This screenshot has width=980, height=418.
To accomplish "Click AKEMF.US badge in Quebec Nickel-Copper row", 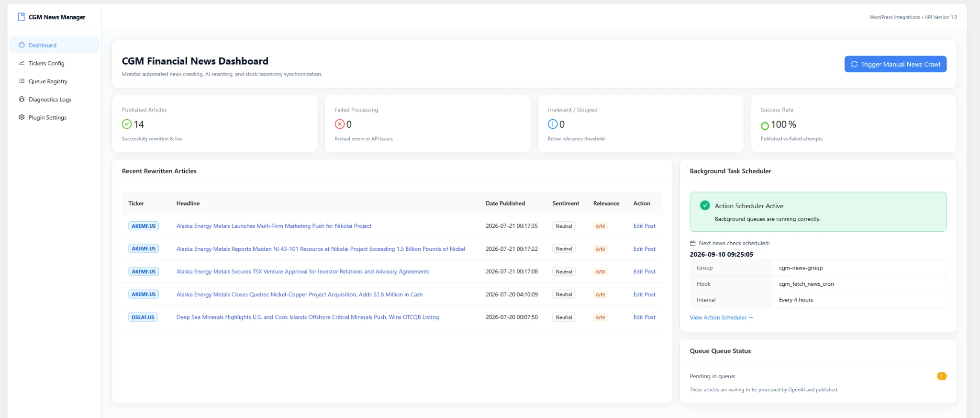I will click(144, 294).
